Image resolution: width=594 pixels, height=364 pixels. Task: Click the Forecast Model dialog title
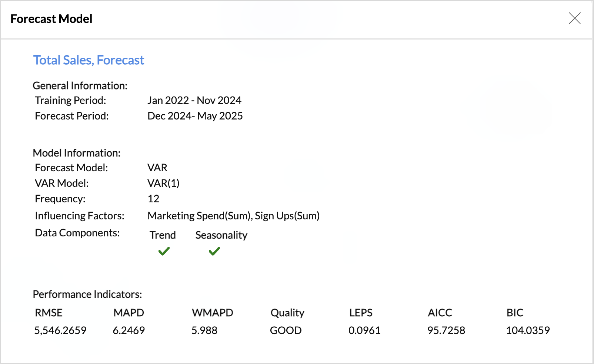[51, 19]
